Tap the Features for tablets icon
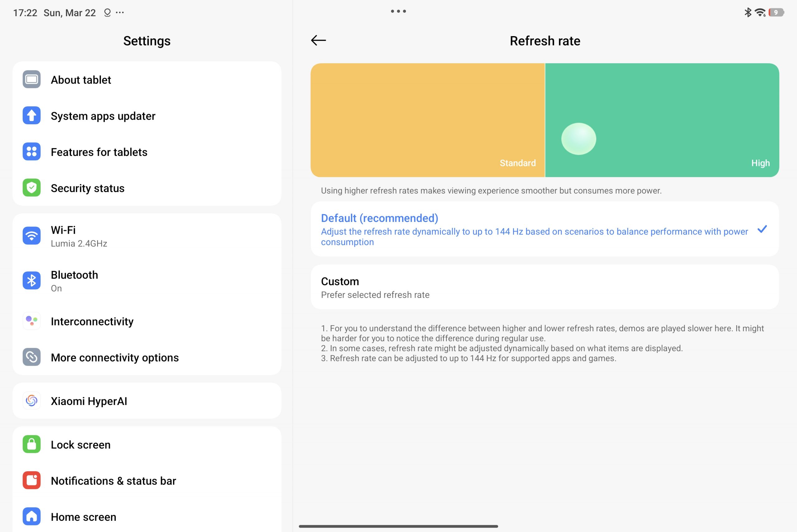 (31, 152)
